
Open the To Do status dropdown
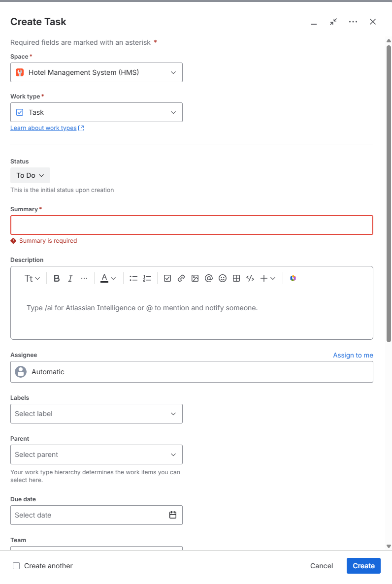click(30, 175)
